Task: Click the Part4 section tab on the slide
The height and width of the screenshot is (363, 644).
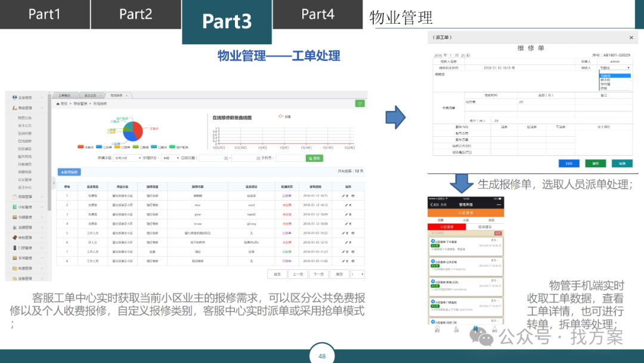Action: 317,14
